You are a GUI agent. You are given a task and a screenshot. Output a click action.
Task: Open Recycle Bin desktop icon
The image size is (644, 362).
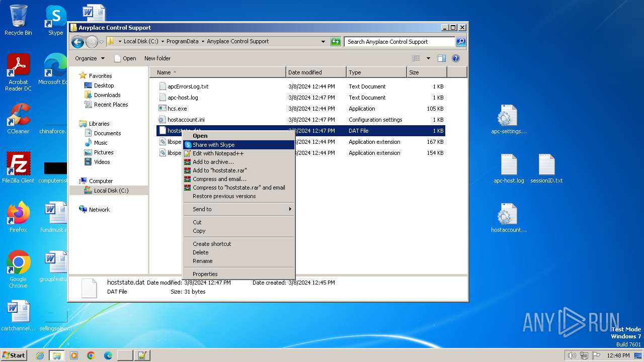point(18,20)
